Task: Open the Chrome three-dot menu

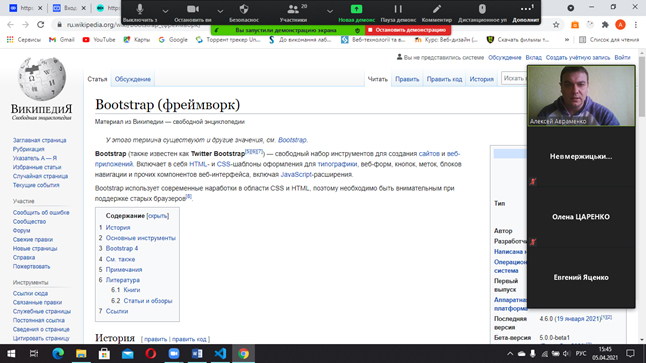Action: (636, 25)
